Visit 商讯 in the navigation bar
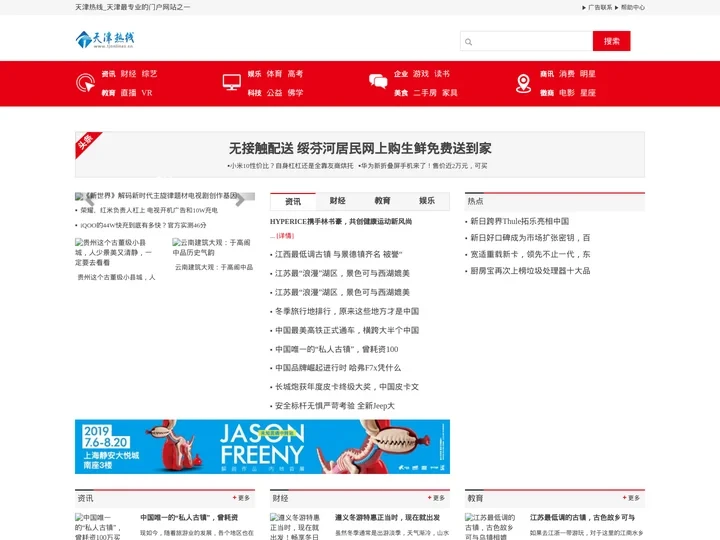 tap(547, 74)
